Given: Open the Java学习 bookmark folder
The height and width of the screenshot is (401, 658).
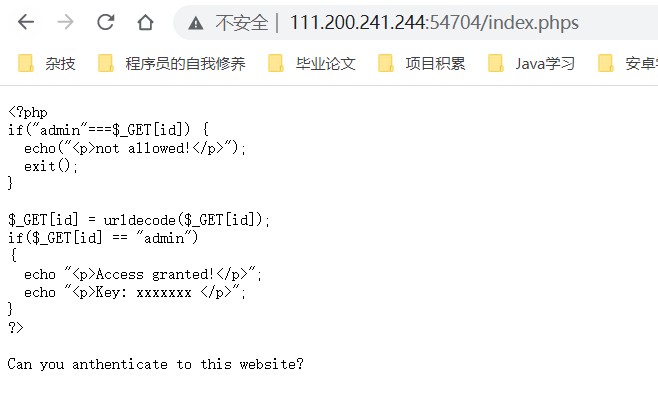Looking at the screenshot, I should (532, 64).
